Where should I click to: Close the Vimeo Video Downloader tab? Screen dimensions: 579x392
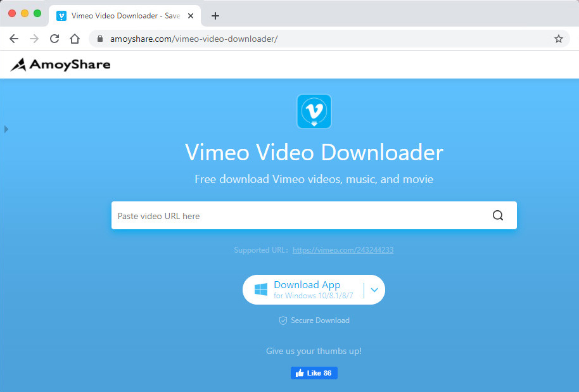[x=191, y=16]
